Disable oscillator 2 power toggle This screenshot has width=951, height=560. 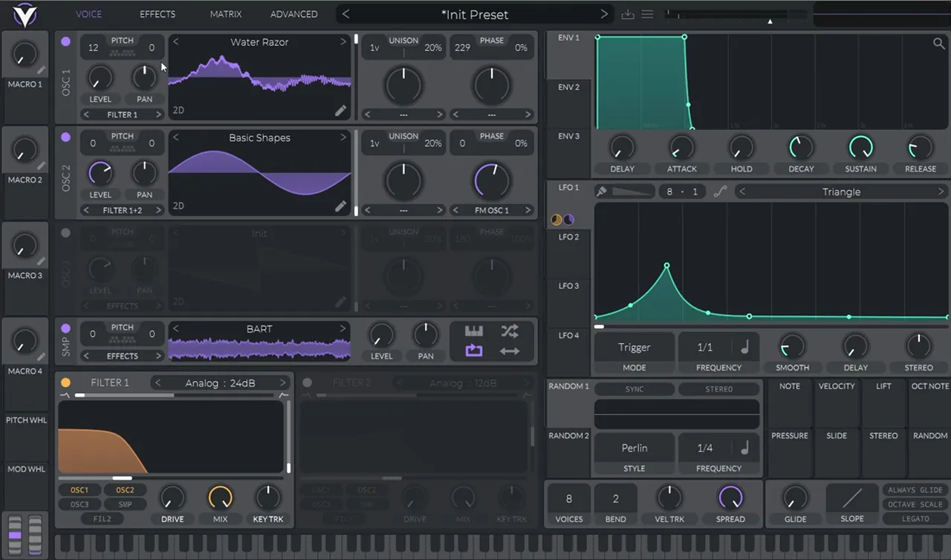coord(65,137)
